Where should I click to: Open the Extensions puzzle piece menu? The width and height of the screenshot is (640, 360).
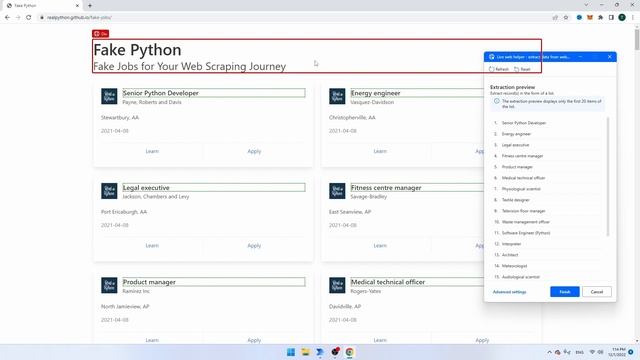(x=600, y=18)
